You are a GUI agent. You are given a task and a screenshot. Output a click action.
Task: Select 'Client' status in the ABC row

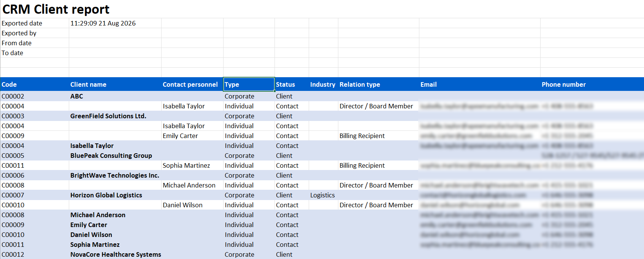pos(284,96)
